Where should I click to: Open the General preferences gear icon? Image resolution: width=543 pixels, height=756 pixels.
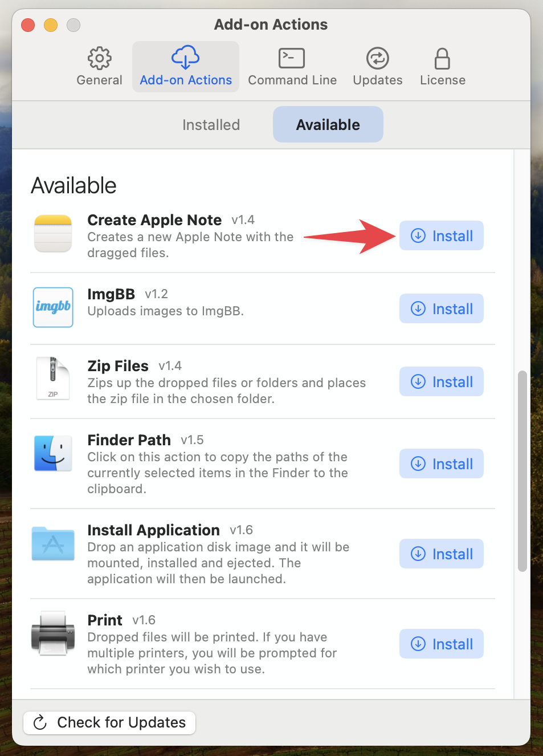(x=99, y=58)
